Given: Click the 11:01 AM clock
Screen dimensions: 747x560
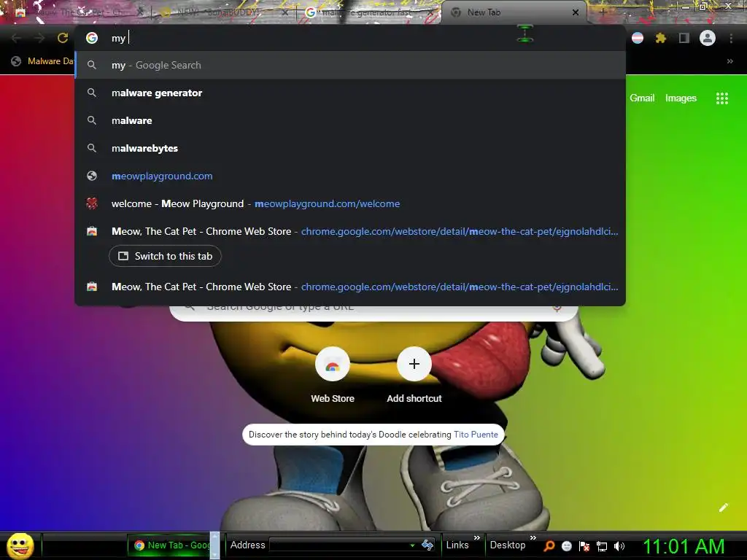Looking at the screenshot, I should click(x=684, y=546).
